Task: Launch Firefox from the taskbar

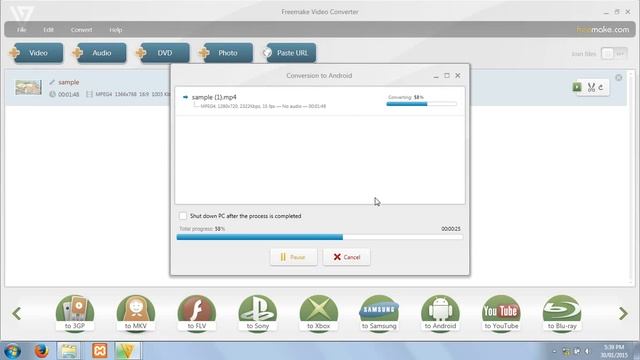Action: (41, 351)
